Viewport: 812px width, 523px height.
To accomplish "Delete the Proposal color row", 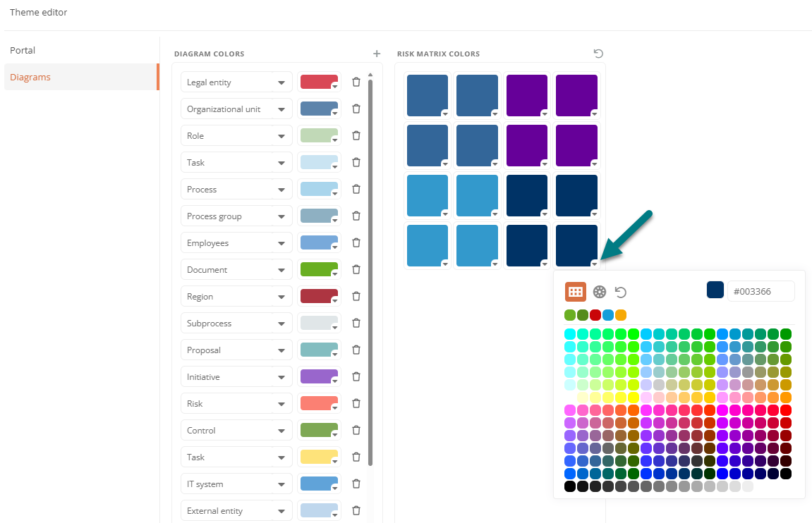I will click(x=356, y=350).
